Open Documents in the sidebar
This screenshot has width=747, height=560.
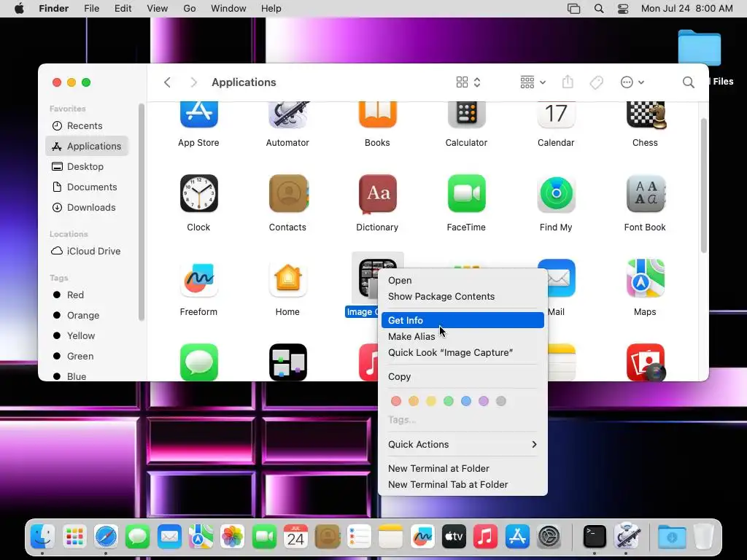click(x=88, y=187)
